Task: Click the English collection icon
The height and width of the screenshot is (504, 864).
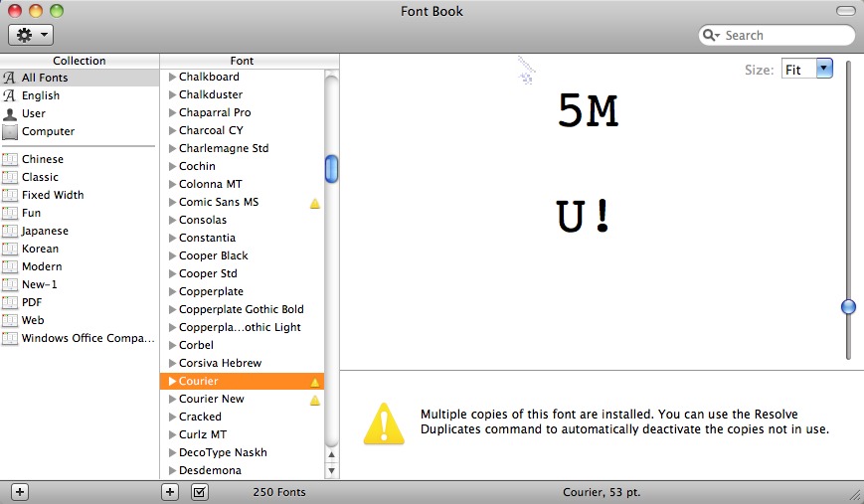Action: point(9,95)
